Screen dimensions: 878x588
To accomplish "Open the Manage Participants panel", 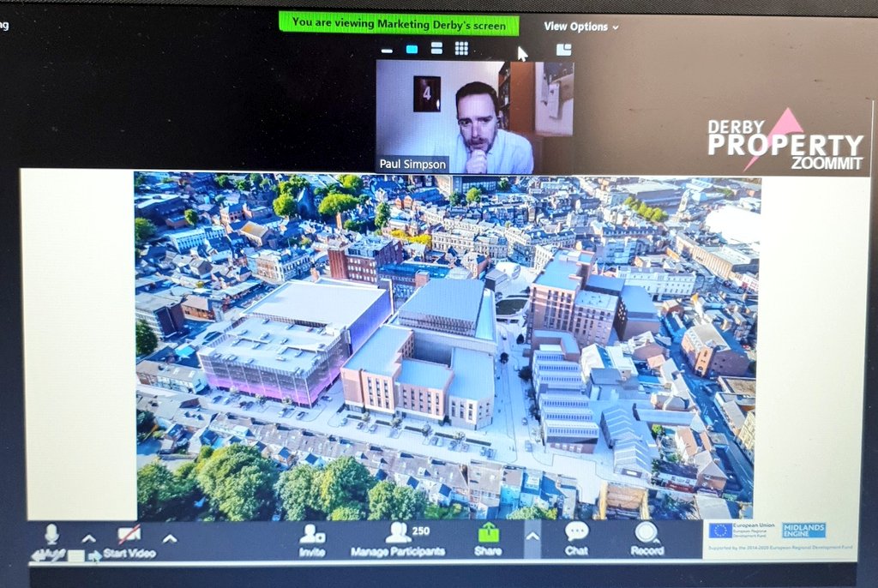I will click(398, 541).
